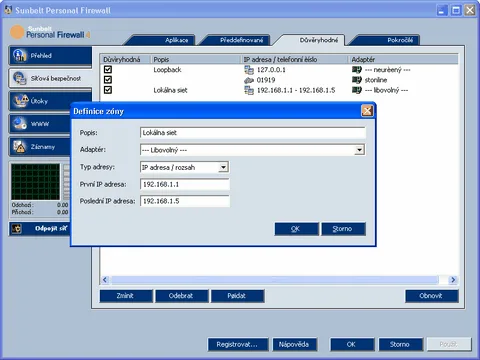Click Storno in the Definice zóny dialog

coord(343,229)
